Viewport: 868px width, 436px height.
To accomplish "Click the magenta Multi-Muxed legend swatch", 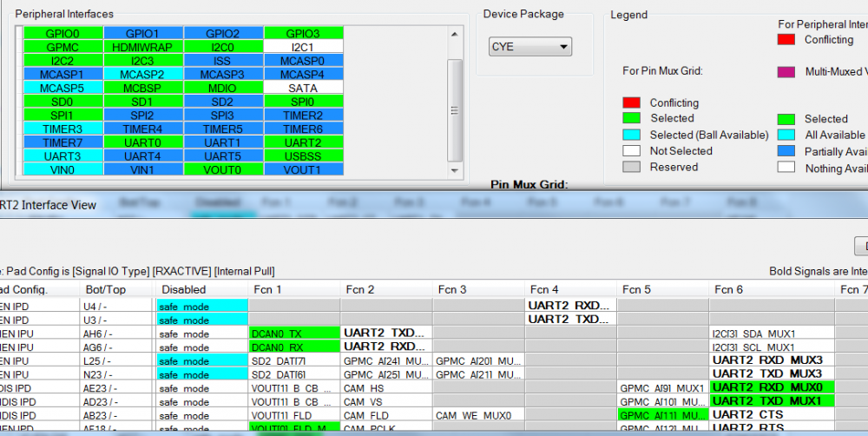I will pos(786,72).
